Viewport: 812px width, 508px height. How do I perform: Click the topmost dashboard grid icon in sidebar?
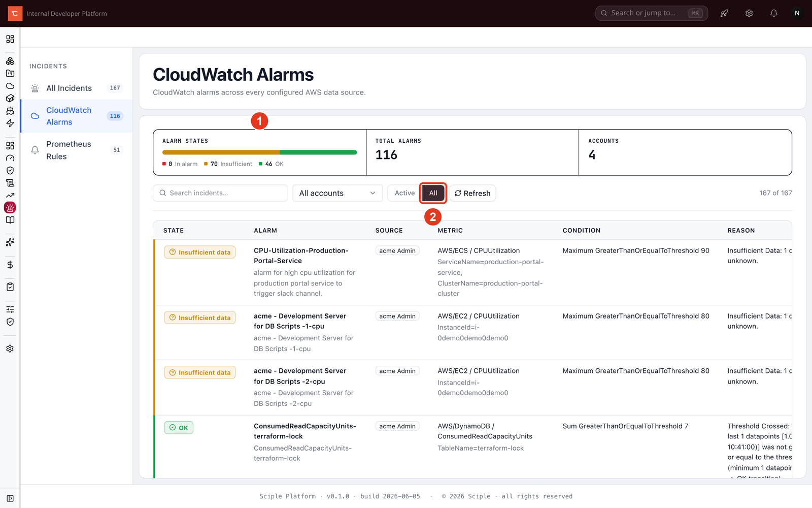pos(10,39)
